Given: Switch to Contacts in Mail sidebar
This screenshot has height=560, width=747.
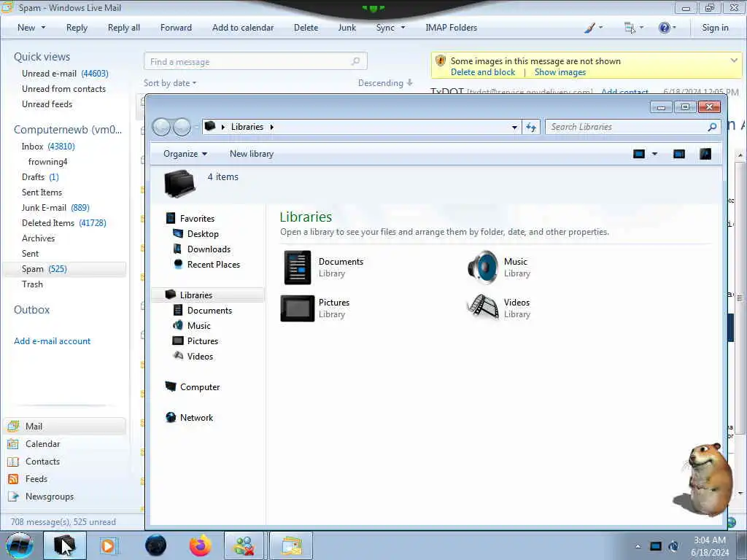Looking at the screenshot, I should [42, 462].
